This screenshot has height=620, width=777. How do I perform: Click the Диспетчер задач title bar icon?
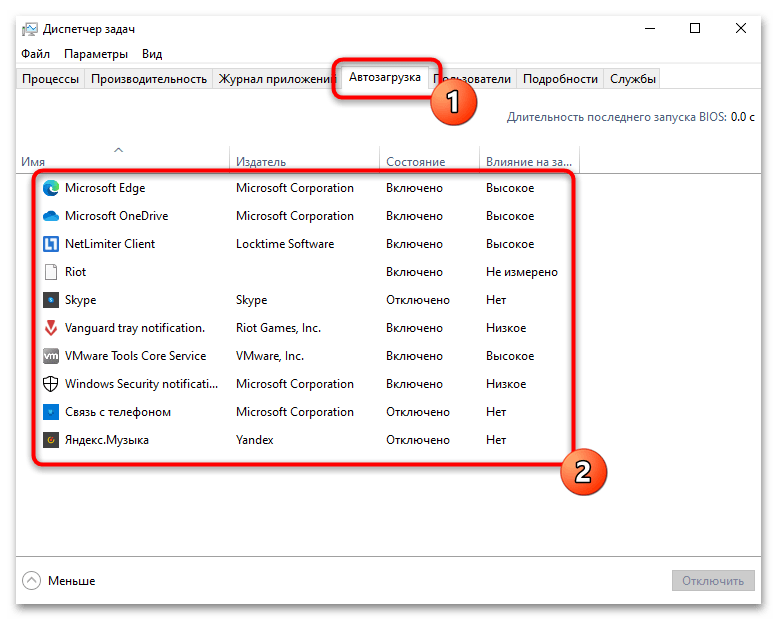[x=30, y=29]
